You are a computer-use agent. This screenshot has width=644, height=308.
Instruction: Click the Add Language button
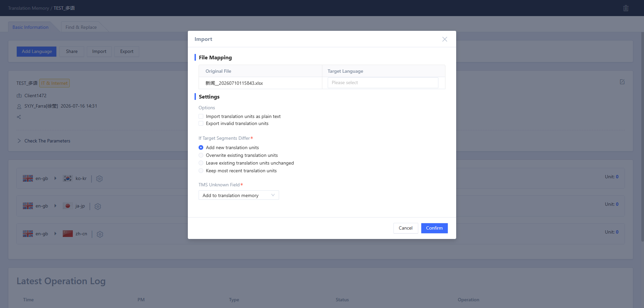[x=37, y=52]
